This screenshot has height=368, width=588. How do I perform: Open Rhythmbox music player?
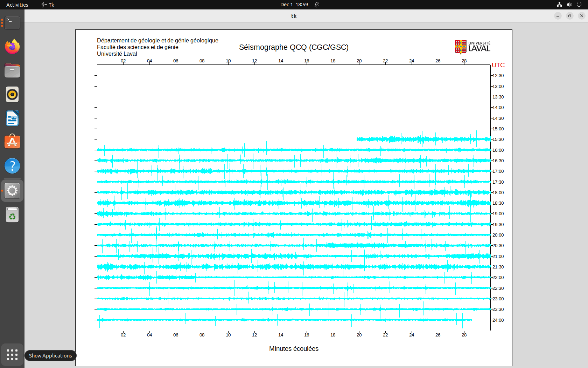pyautogui.click(x=12, y=94)
